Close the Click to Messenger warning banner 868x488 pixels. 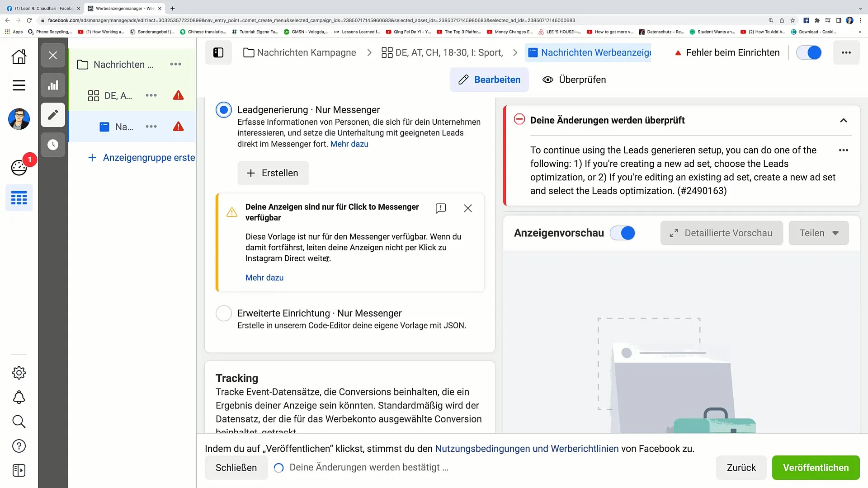(468, 208)
